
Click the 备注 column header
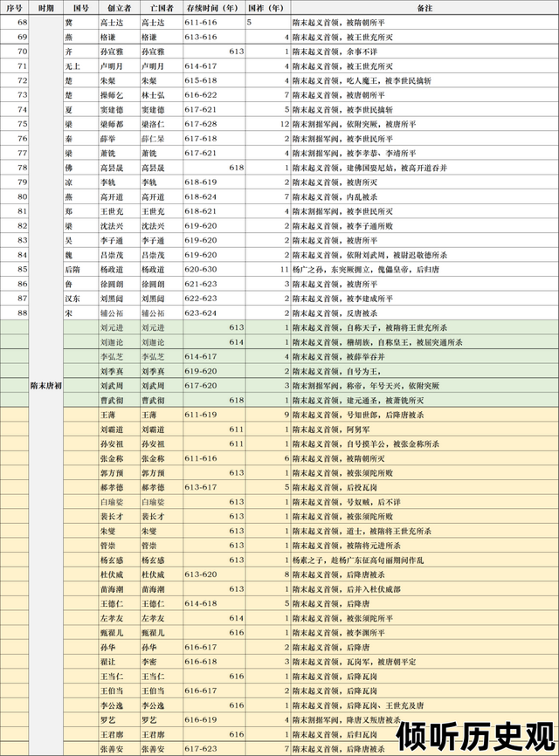click(424, 8)
